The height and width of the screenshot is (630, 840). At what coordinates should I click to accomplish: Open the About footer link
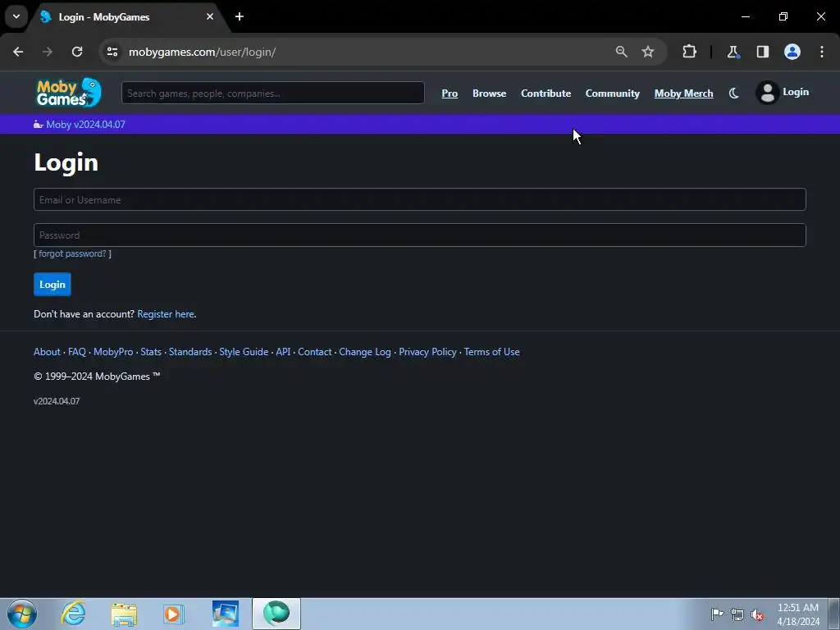pyautogui.click(x=47, y=351)
